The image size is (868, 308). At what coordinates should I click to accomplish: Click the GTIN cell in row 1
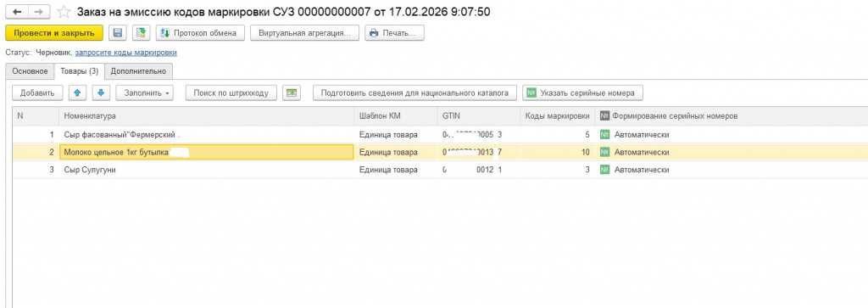click(x=478, y=135)
